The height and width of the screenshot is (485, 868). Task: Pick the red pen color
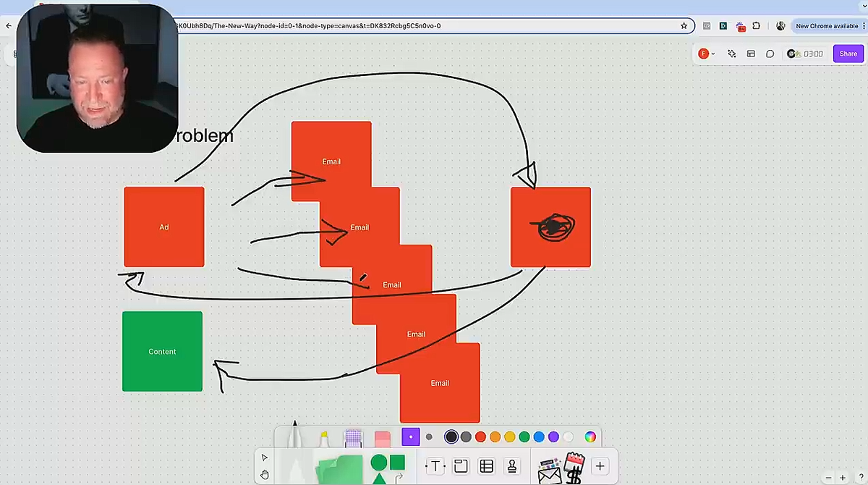point(480,436)
